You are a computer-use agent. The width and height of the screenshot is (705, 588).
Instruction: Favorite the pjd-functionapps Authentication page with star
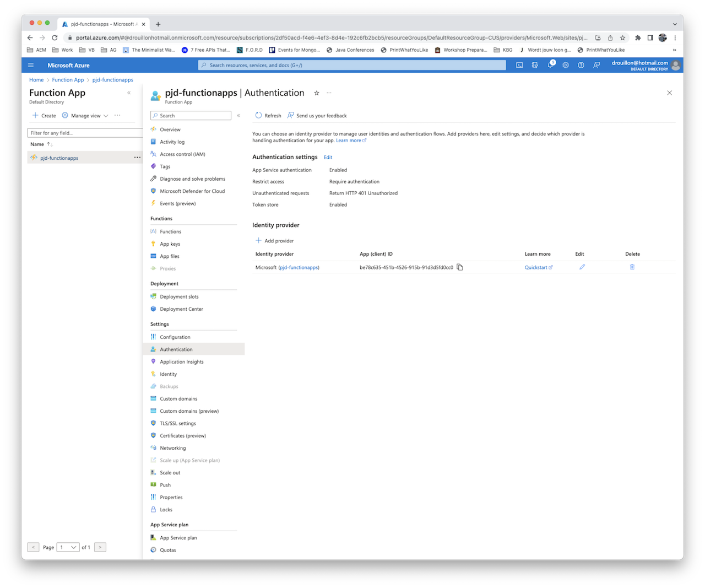317,93
